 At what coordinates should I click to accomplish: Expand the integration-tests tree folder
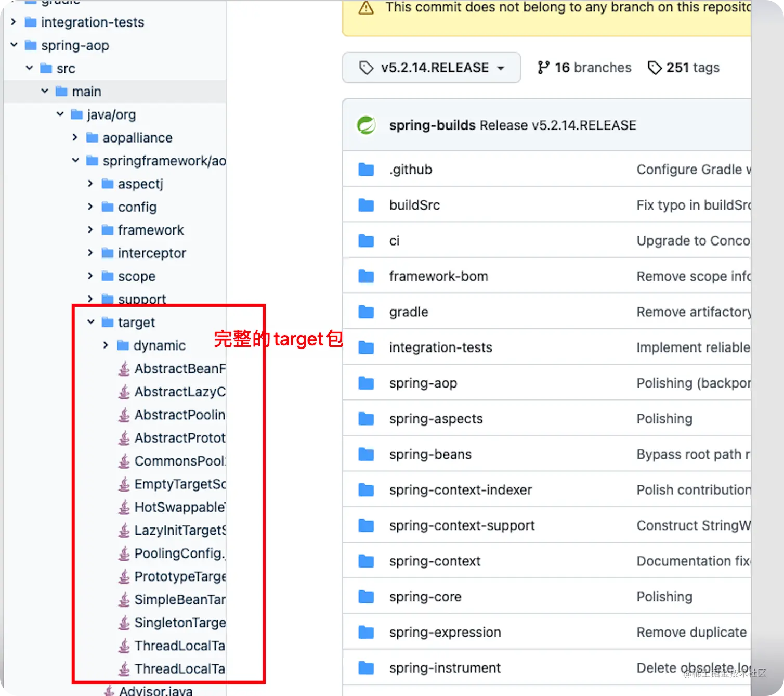coord(14,22)
